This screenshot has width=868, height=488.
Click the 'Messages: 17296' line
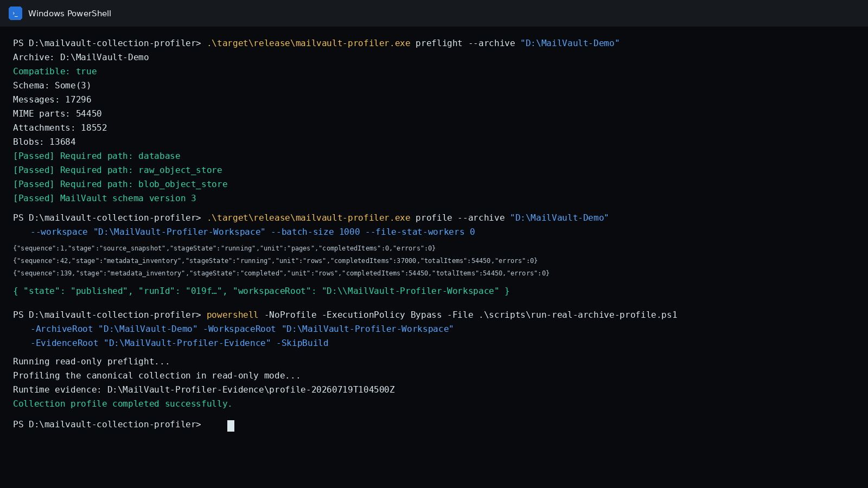tap(52, 100)
